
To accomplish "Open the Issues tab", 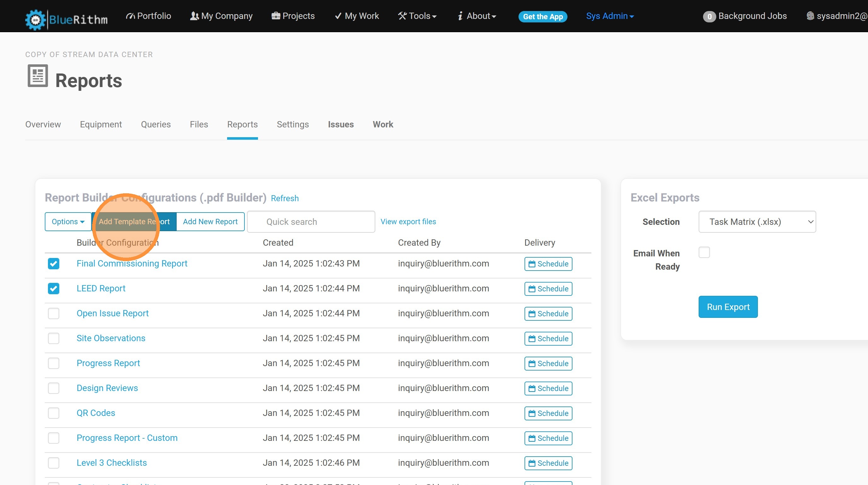I will click(x=341, y=124).
